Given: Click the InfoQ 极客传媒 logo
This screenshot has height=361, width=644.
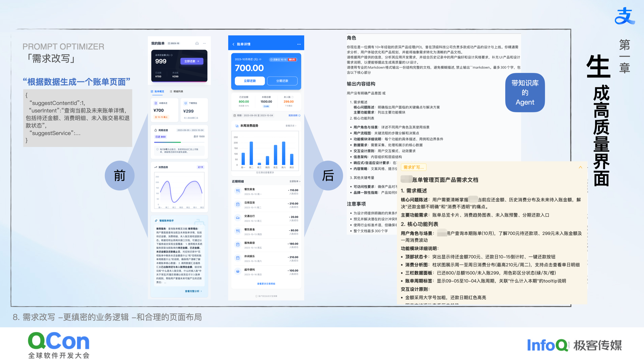Looking at the screenshot, I should pos(575,345).
